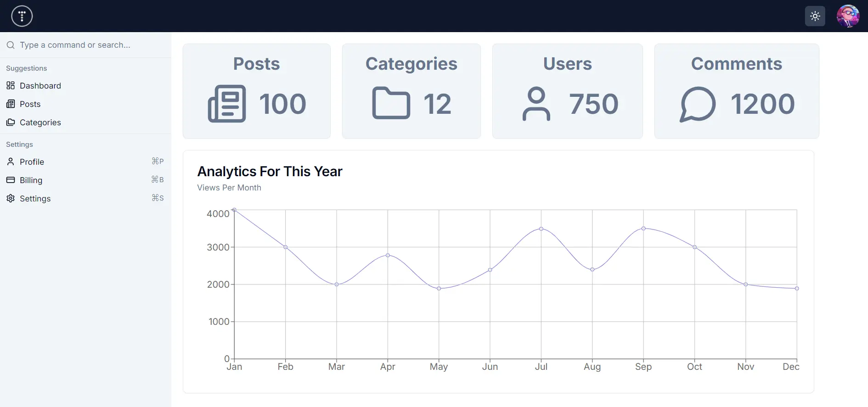The height and width of the screenshot is (407, 868).
Task: Click the Feb data point on chart
Action: click(286, 247)
